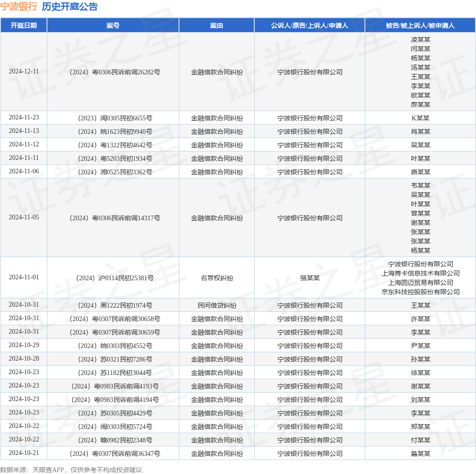The height and width of the screenshot is (474, 476).
Task: Click defendant 凌某某
Action: point(420,40)
